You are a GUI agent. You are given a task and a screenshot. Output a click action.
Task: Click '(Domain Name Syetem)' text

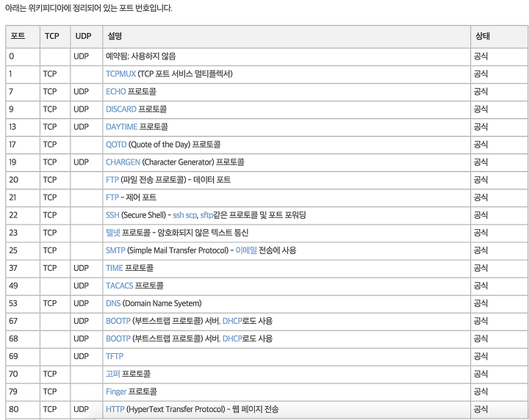[162, 303]
